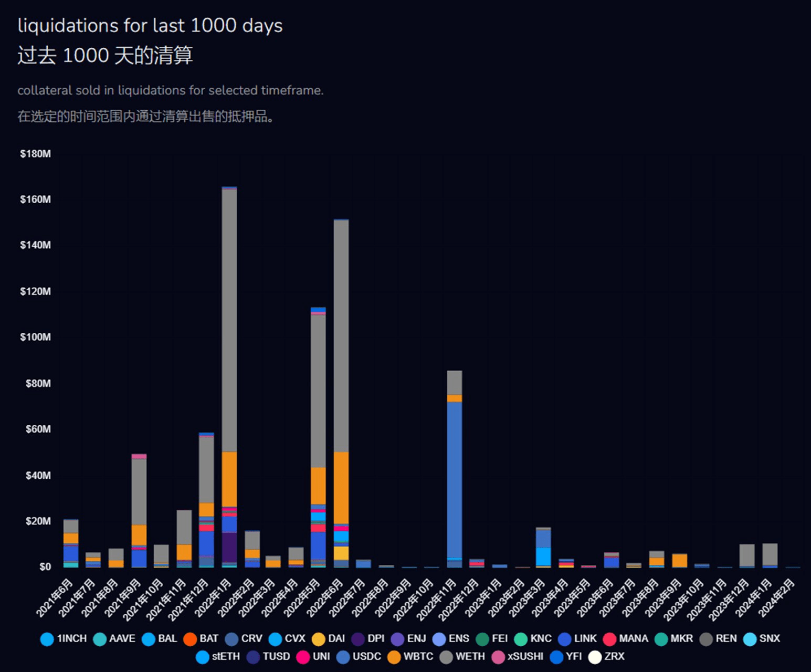Screen dimensions: 811x672
Task: Click the 2023年9月 orange bar
Action: coord(680,561)
